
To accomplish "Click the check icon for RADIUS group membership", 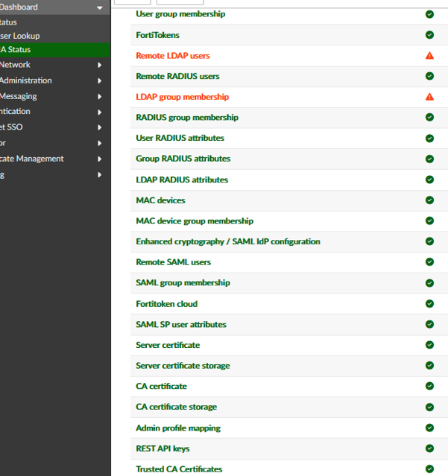I will pos(429,117).
